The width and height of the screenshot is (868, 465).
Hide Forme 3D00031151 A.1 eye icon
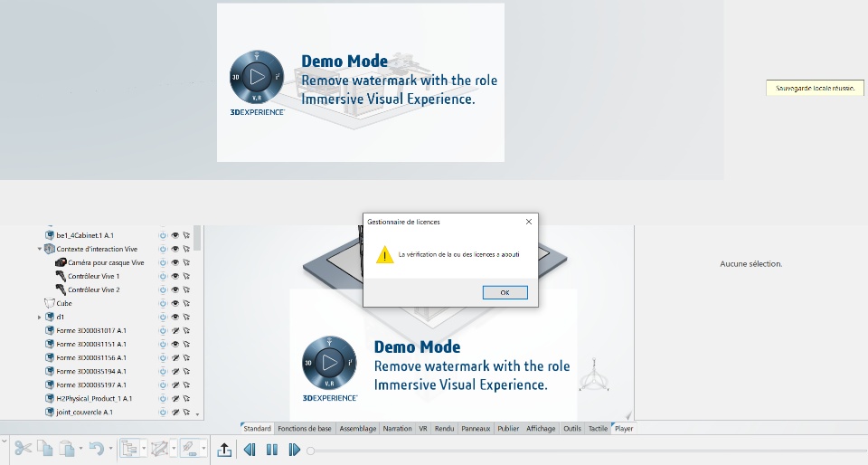pos(175,345)
